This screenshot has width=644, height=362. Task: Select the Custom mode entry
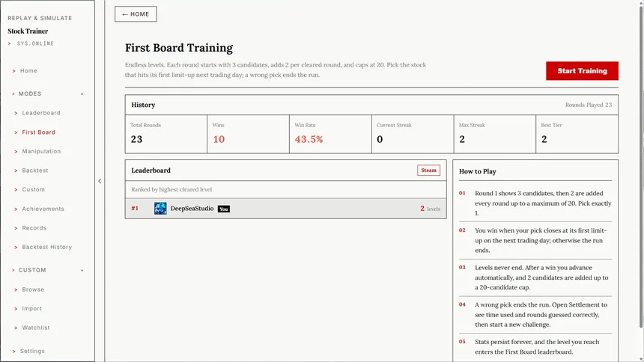tap(33, 190)
